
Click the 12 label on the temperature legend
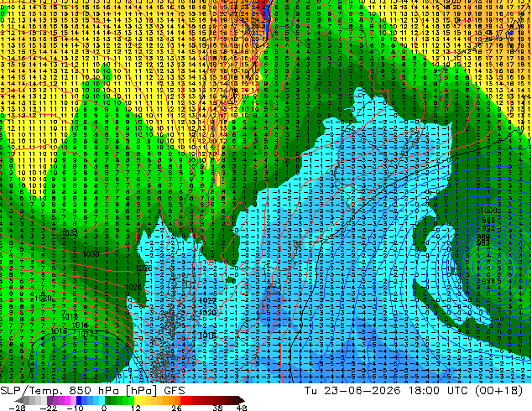[136, 408]
